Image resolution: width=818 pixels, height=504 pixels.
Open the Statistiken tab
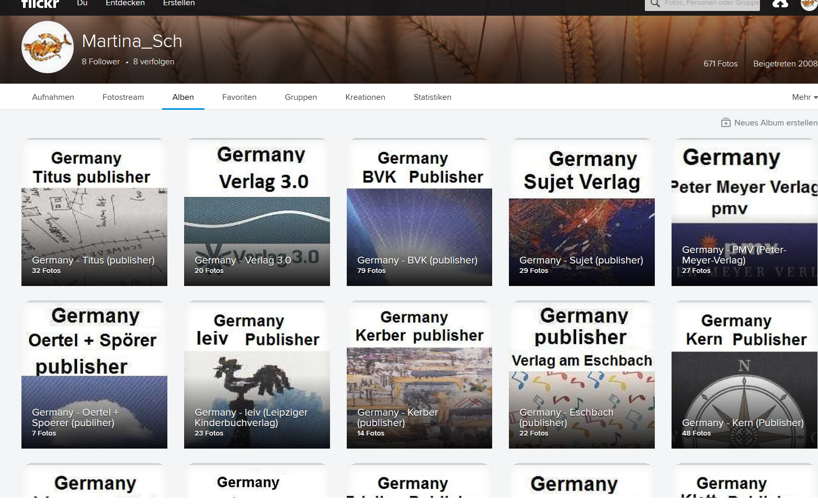click(432, 97)
